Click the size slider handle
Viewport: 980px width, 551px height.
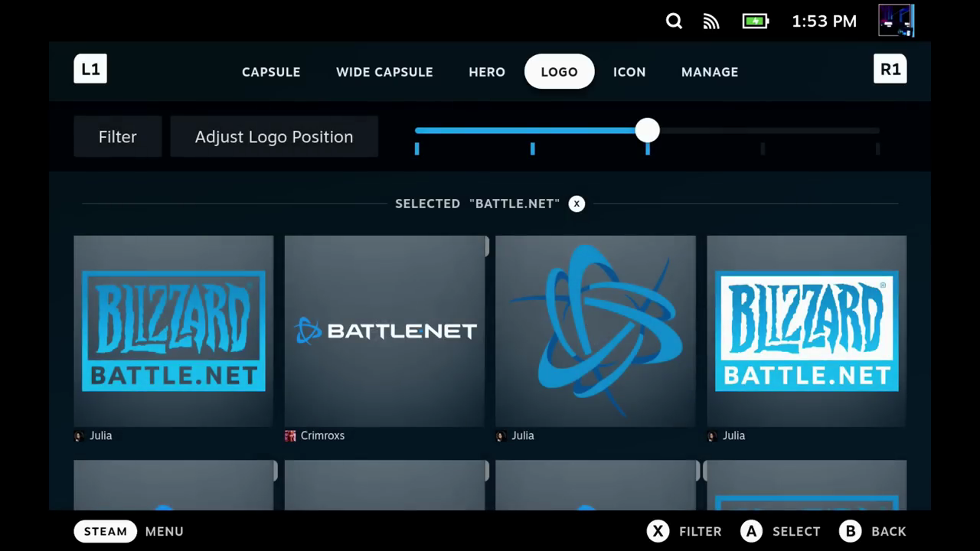click(647, 130)
